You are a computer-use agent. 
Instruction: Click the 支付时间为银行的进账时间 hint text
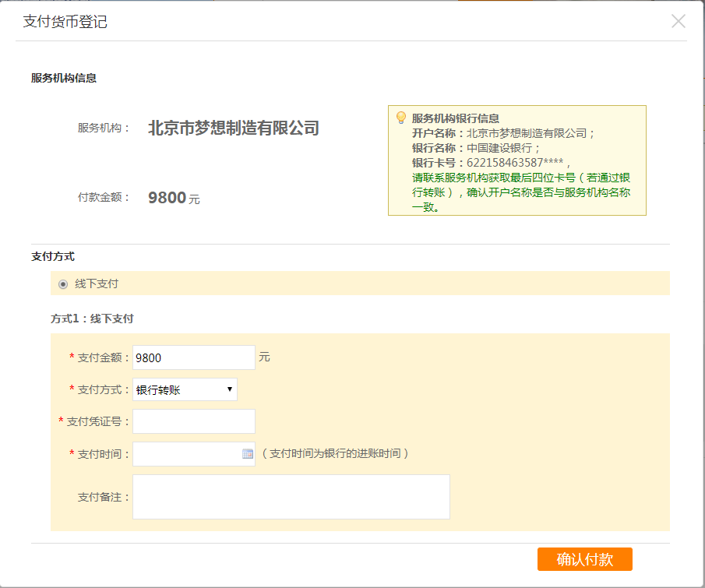335,453
